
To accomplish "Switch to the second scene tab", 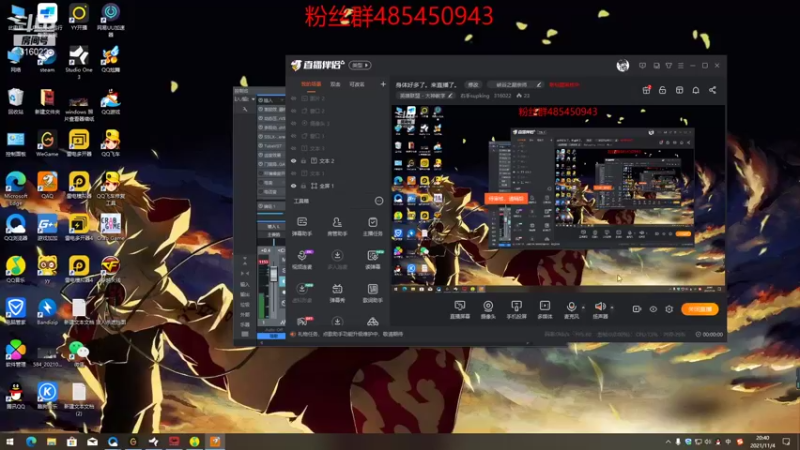I will point(336,84).
